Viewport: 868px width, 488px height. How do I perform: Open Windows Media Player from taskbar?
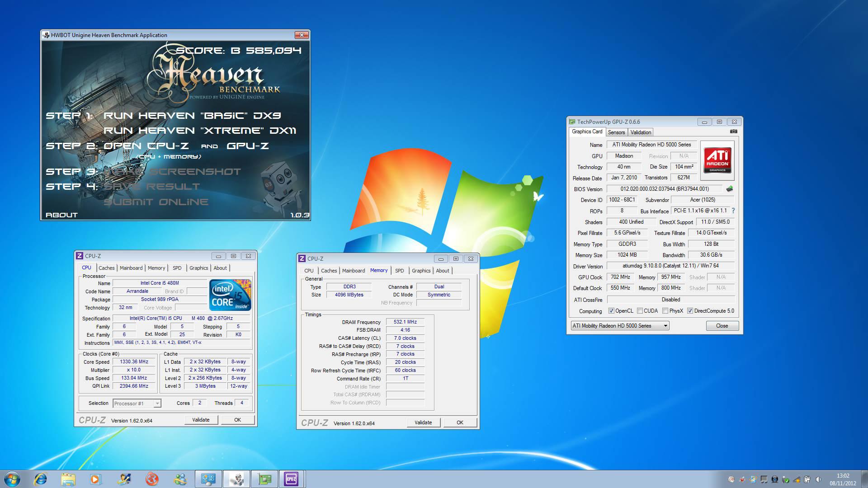95,479
